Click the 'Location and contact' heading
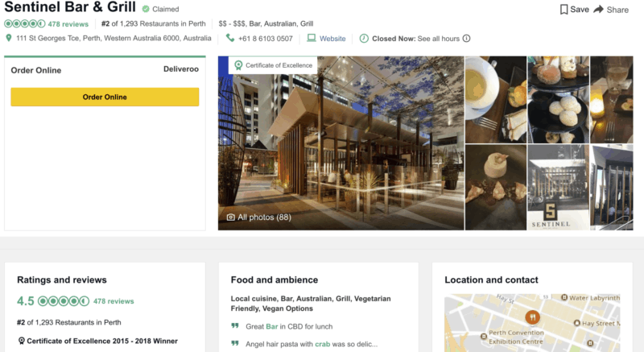 [x=491, y=280]
